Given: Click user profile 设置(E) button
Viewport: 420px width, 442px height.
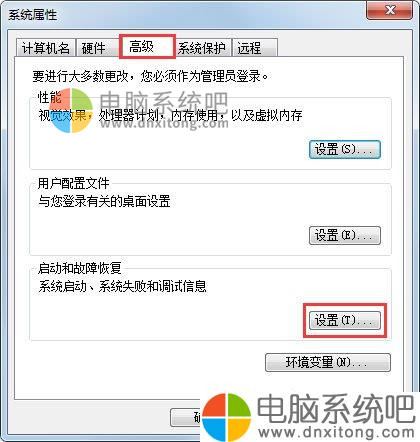Looking at the screenshot, I should [344, 235].
